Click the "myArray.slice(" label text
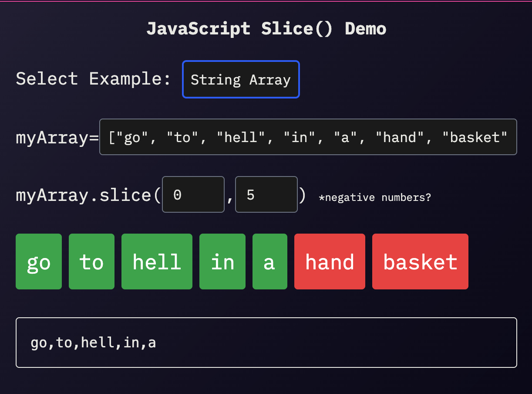The width and height of the screenshot is (532, 394). coord(89,195)
